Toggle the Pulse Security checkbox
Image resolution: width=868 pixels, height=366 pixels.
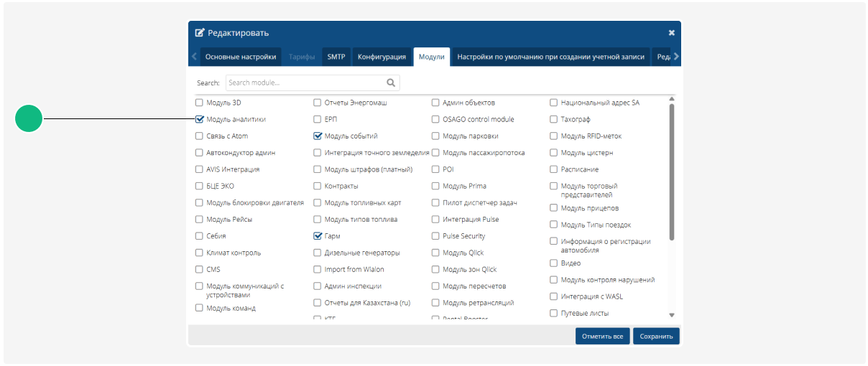click(435, 235)
